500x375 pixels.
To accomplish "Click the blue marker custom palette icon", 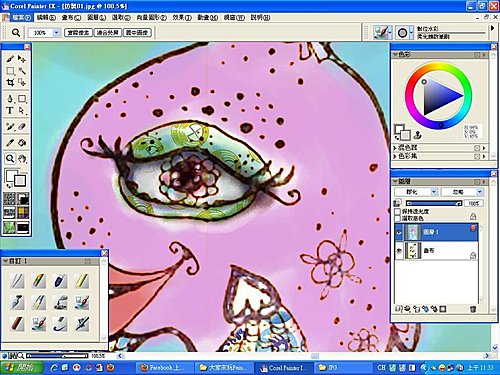I will click(60, 281).
